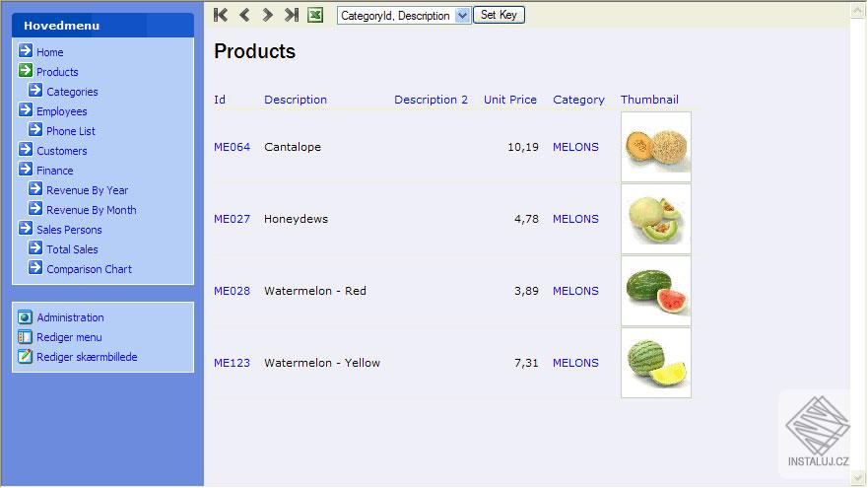Screen dimensions: 868x488
Task: Open product ME028
Action: click(232, 291)
